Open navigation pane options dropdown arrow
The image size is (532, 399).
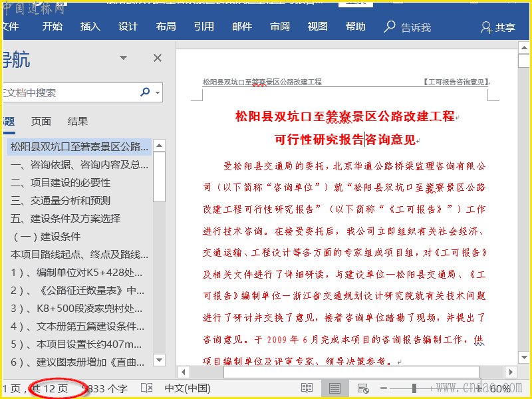tap(124, 58)
